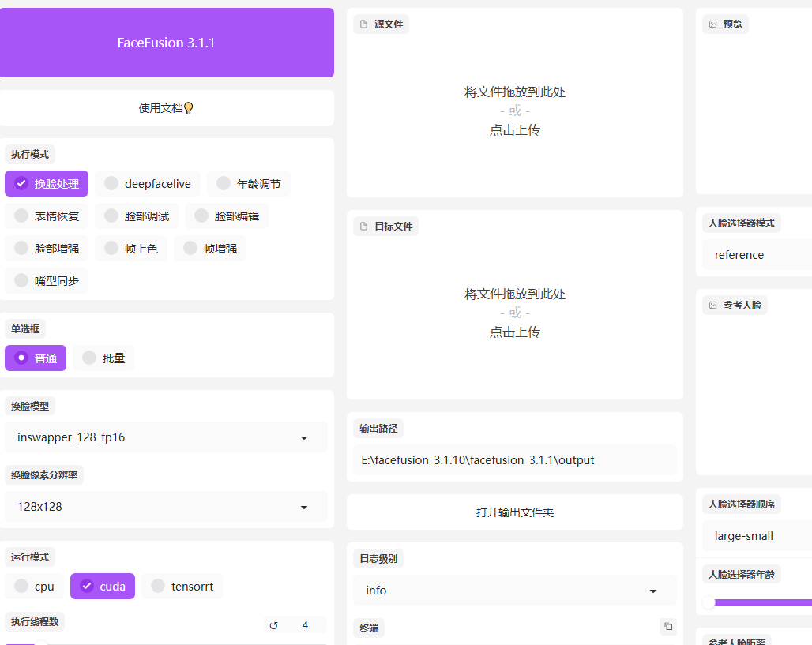Click the 换脸模型 label
The width and height of the screenshot is (812, 645).
[30, 407]
